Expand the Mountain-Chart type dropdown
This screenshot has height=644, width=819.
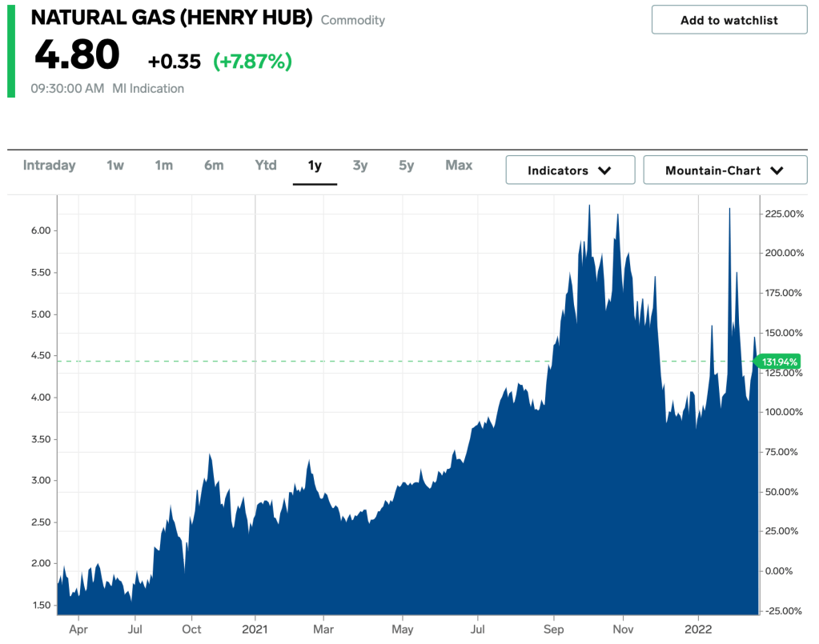pyautogui.click(x=725, y=170)
